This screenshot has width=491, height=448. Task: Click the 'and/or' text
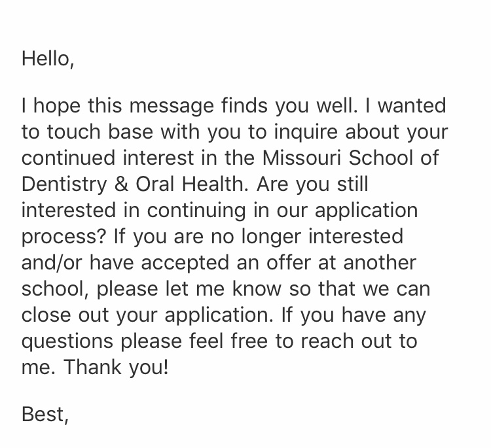pos(52,262)
